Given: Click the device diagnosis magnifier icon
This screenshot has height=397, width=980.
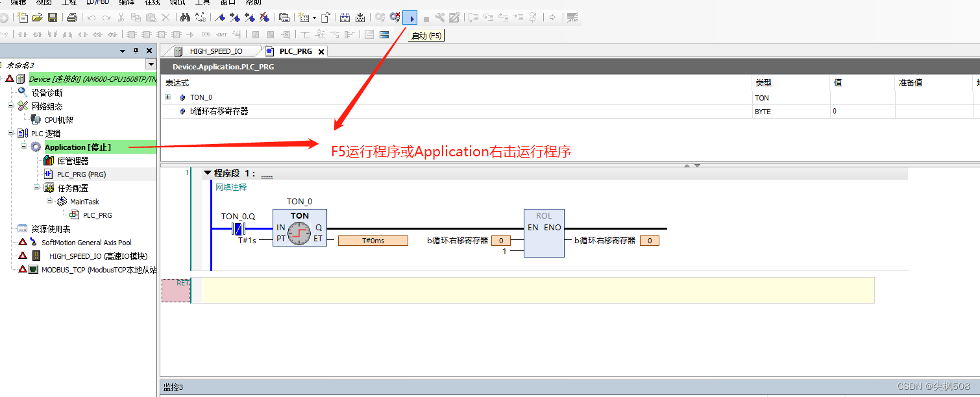Looking at the screenshot, I should click(x=23, y=93).
